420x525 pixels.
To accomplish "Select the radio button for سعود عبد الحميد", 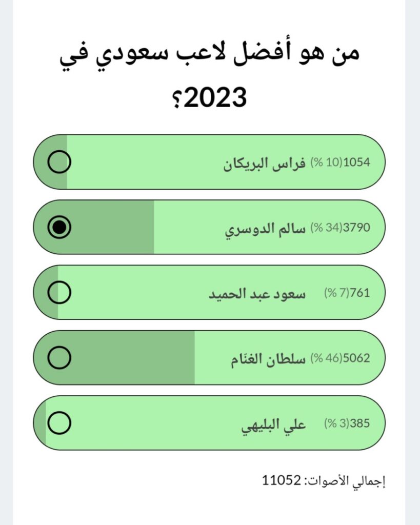I will pos(59,292).
